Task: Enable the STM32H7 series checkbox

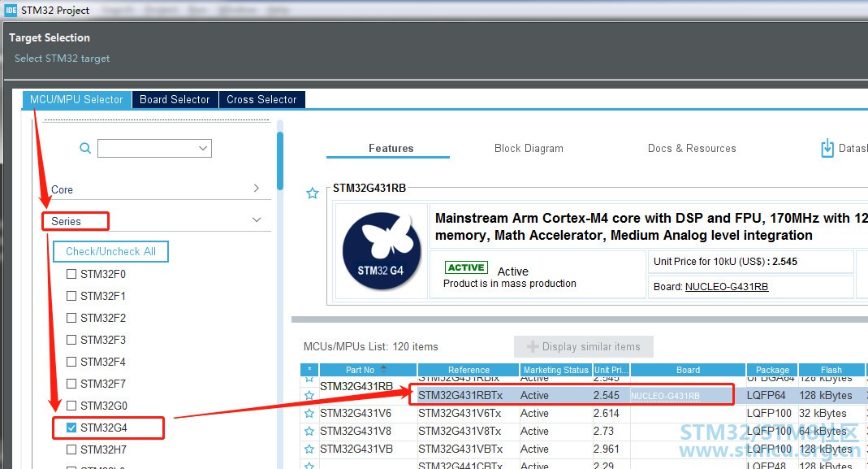Action: click(71, 449)
